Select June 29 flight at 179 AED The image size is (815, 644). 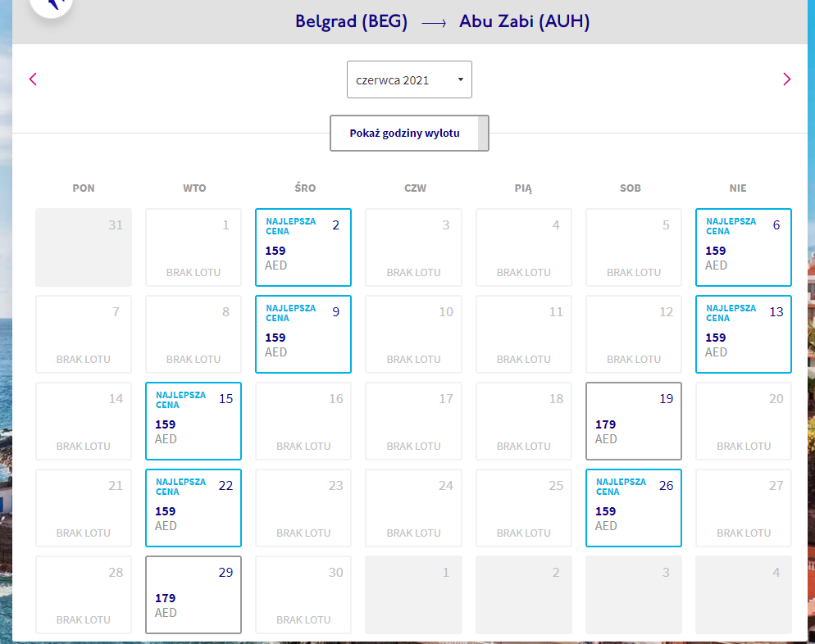tap(194, 595)
